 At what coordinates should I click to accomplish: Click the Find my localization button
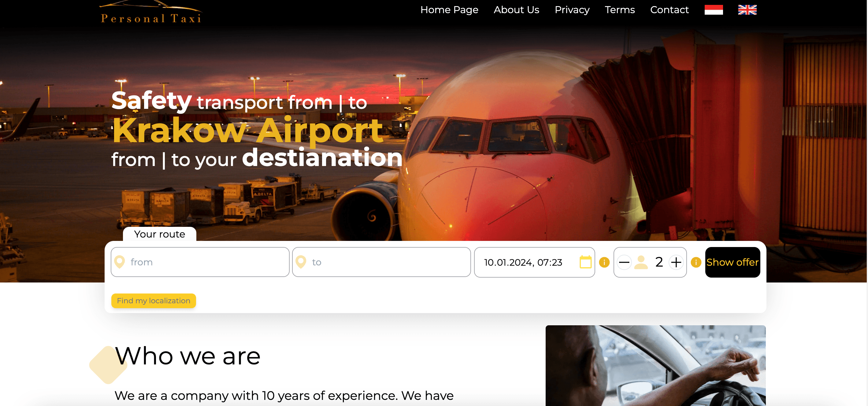tap(153, 301)
